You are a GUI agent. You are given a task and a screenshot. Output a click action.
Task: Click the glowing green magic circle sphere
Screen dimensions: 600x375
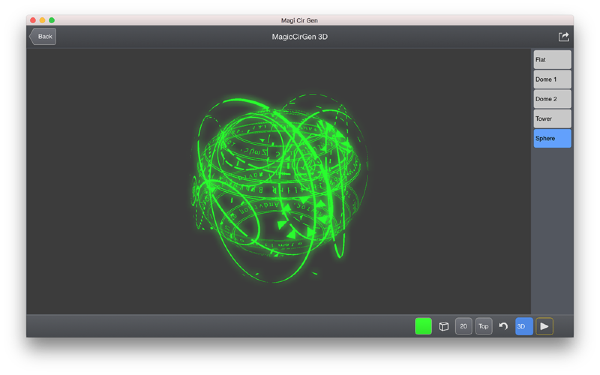click(x=279, y=188)
